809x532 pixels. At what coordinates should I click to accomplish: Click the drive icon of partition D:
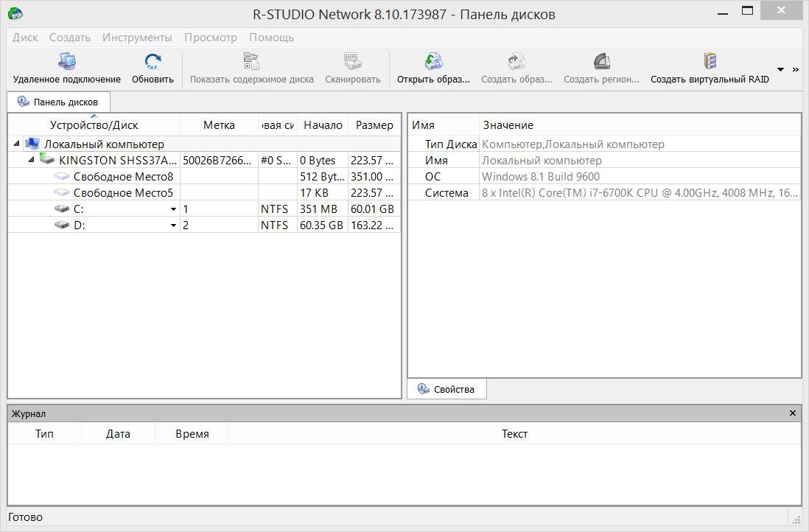[61, 225]
